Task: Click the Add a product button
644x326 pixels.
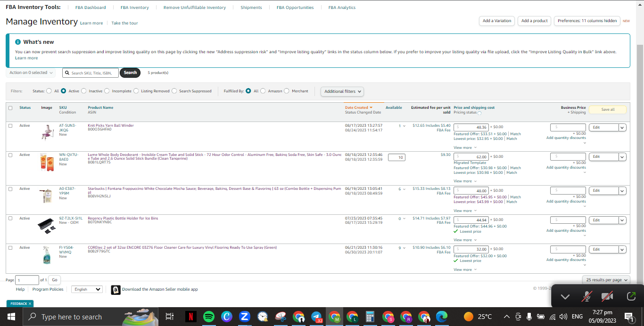Action: tap(535, 21)
